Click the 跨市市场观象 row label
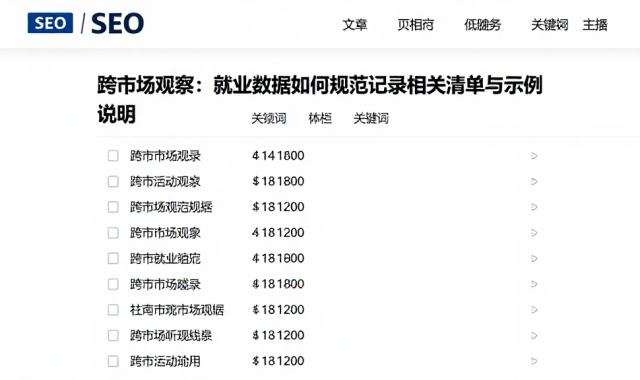This screenshot has height=380, width=640. click(165, 233)
